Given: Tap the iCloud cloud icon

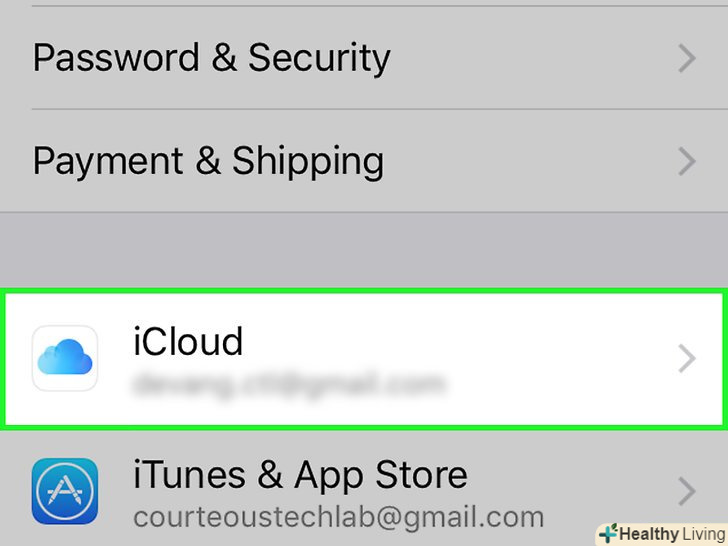Looking at the screenshot, I should 65,358.
